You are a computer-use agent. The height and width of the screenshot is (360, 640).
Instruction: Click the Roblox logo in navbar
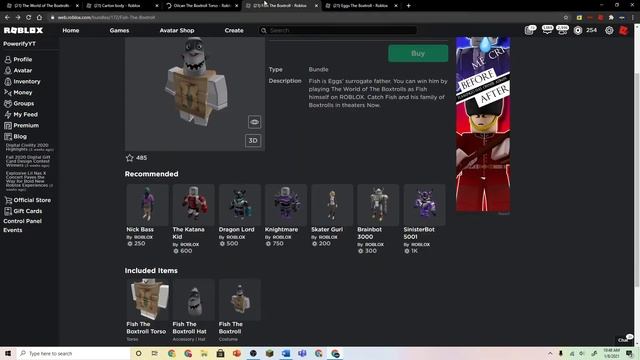(x=23, y=31)
